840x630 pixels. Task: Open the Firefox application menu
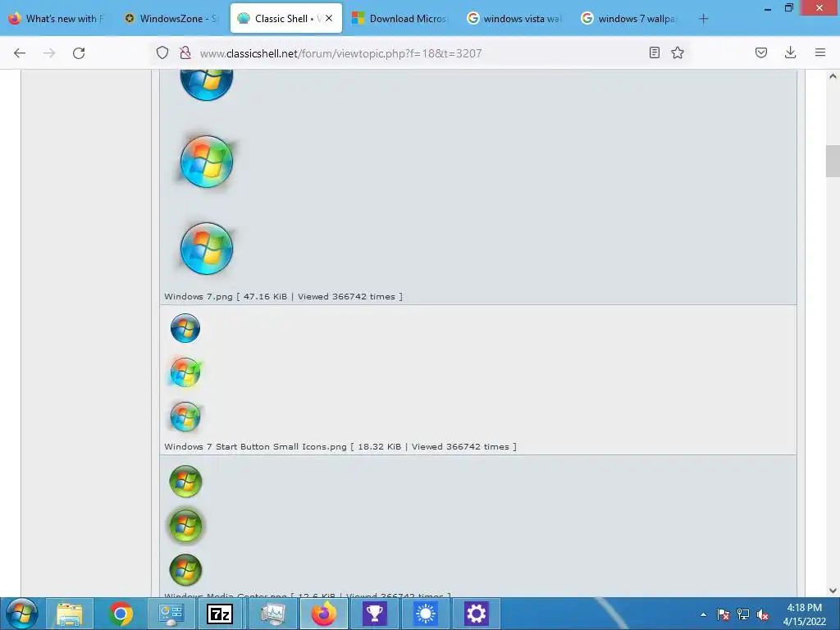[x=820, y=52]
